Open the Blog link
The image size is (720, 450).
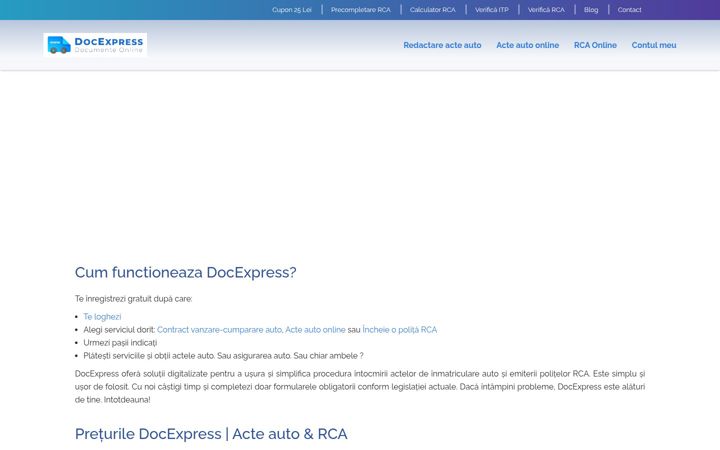click(591, 10)
